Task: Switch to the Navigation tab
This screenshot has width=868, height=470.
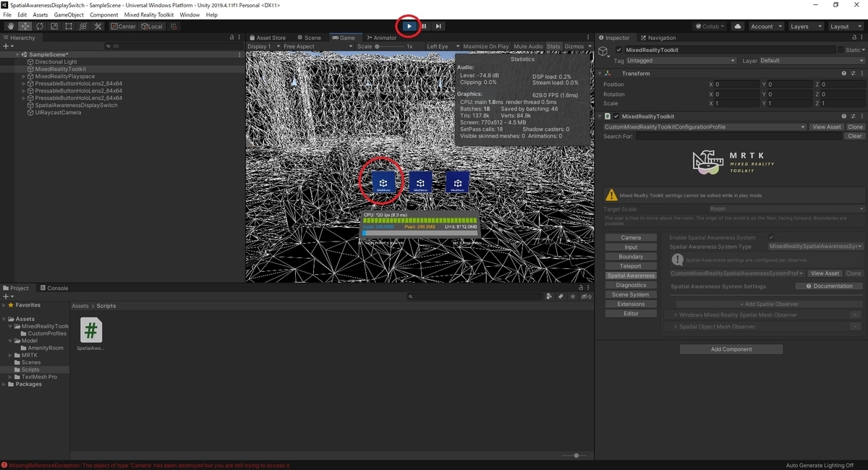Action: point(658,38)
